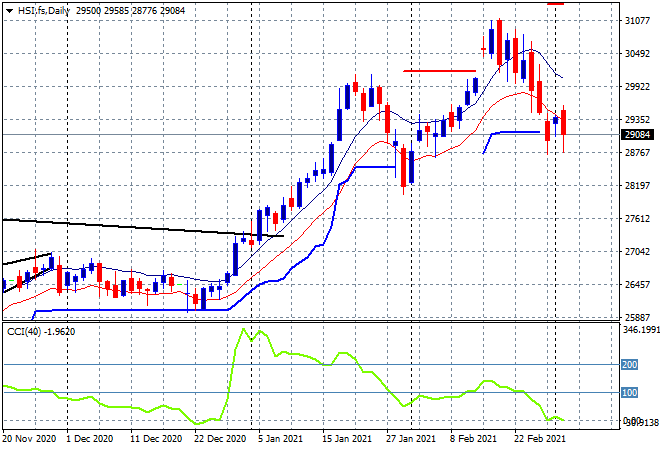Click the 29922 price axis label
The height and width of the screenshot is (450, 660).
637,87
